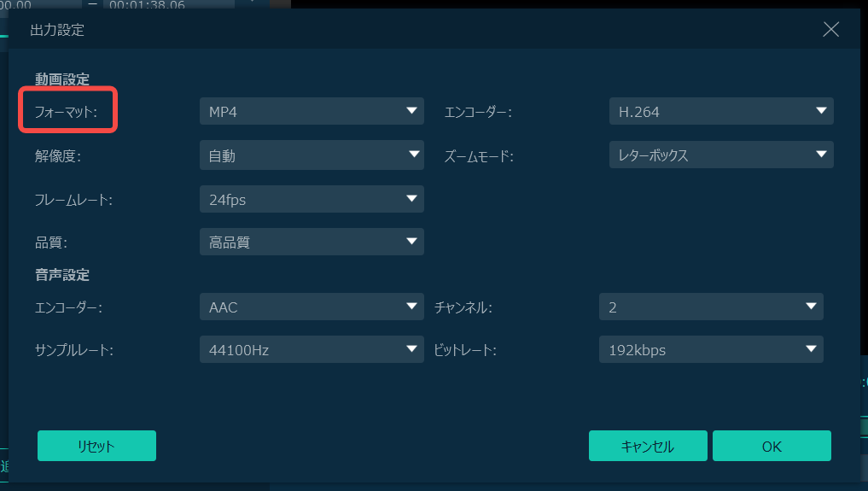Click the 解像度: label
Screen dimensions: 868x491
[x=57, y=156]
